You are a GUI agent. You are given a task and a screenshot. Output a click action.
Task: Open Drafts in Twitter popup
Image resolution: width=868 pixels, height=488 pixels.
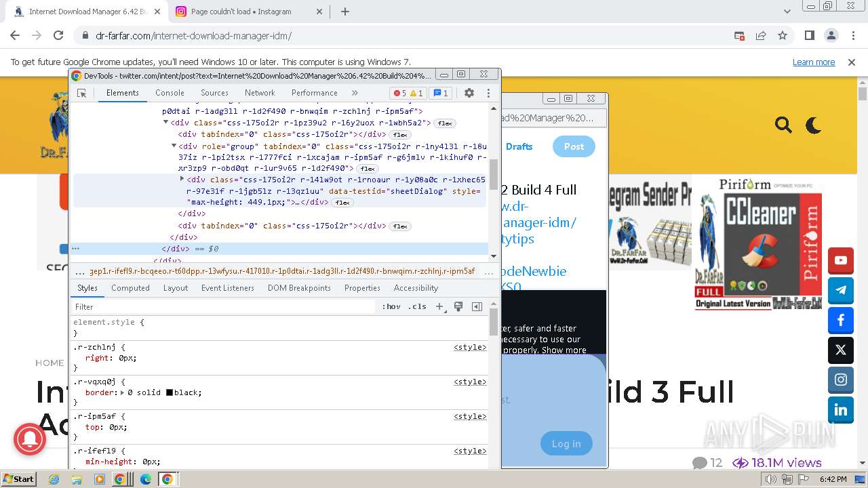pyautogui.click(x=519, y=146)
